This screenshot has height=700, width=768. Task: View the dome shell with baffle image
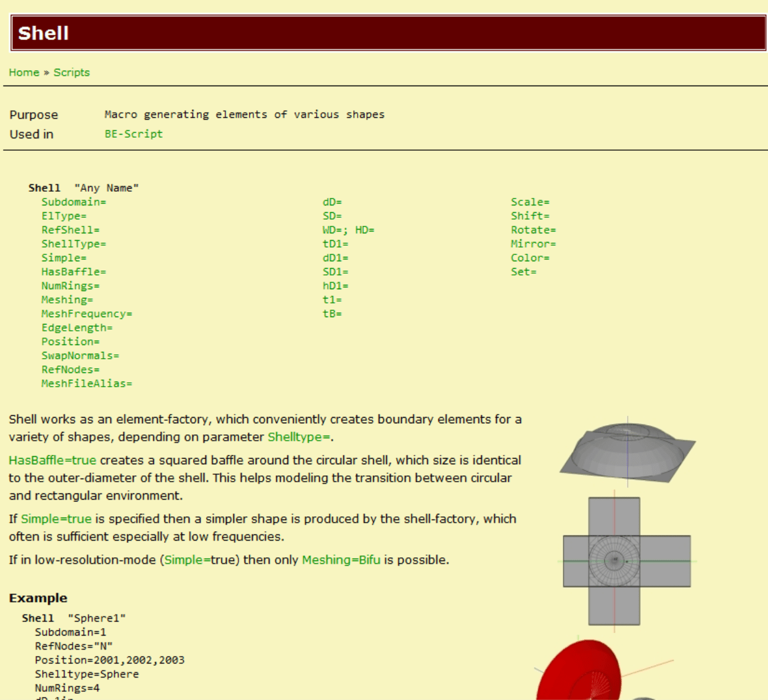tap(627, 451)
